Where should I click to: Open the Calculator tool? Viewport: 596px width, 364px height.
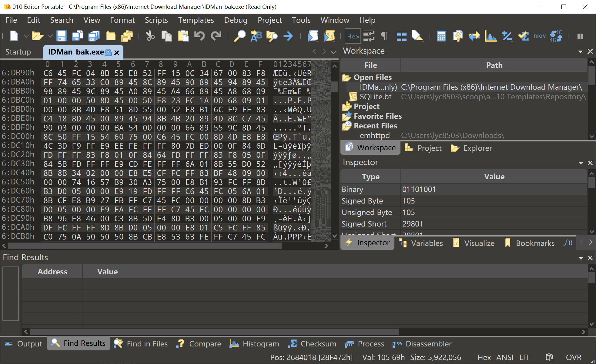tap(441, 36)
